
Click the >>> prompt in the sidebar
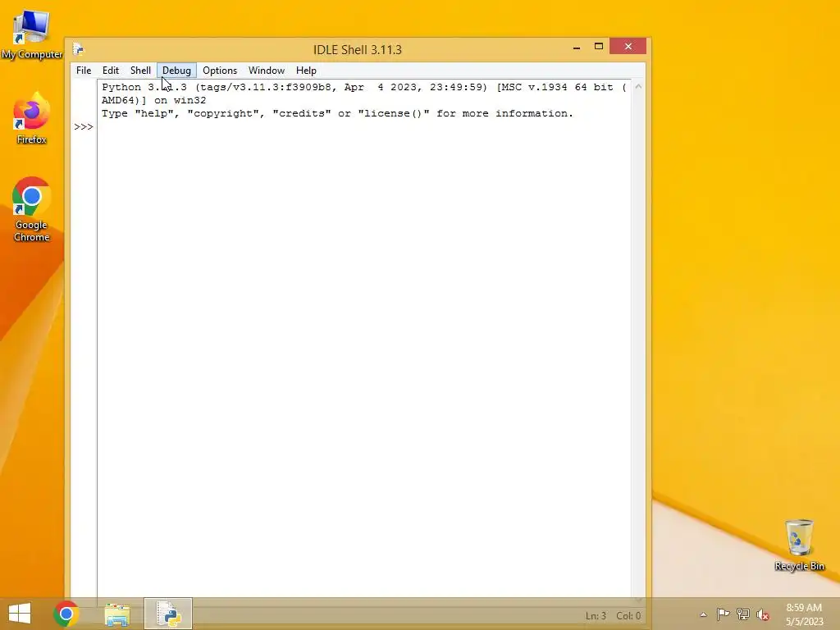tap(84, 127)
